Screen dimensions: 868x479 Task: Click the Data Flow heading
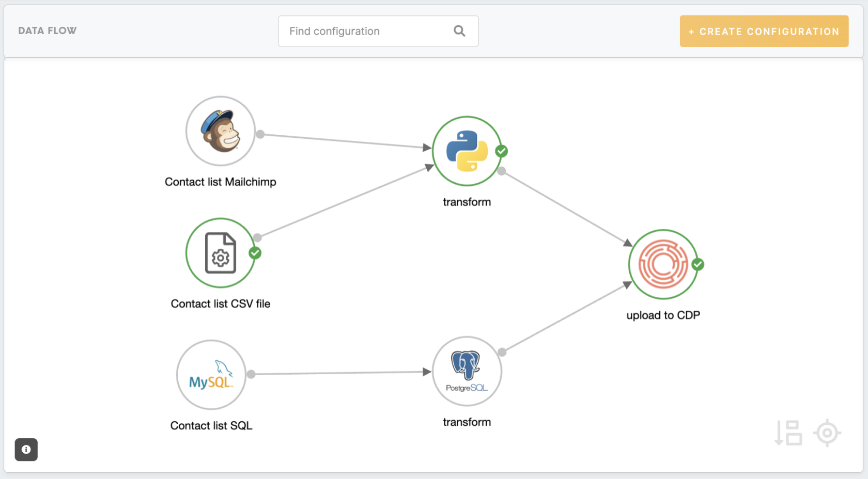(x=48, y=31)
